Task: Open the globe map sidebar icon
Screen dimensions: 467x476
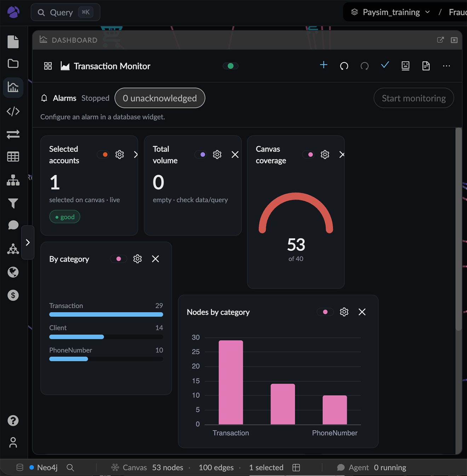Action: (13, 272)
